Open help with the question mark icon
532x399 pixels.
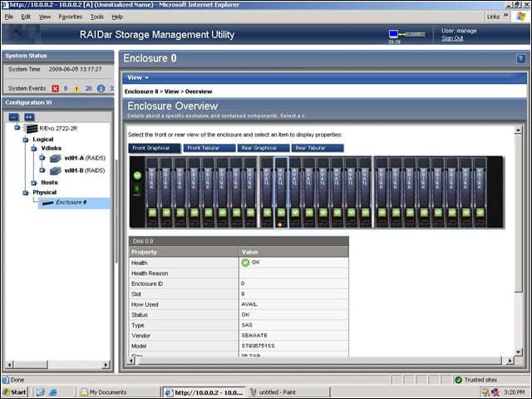[520, 59]
